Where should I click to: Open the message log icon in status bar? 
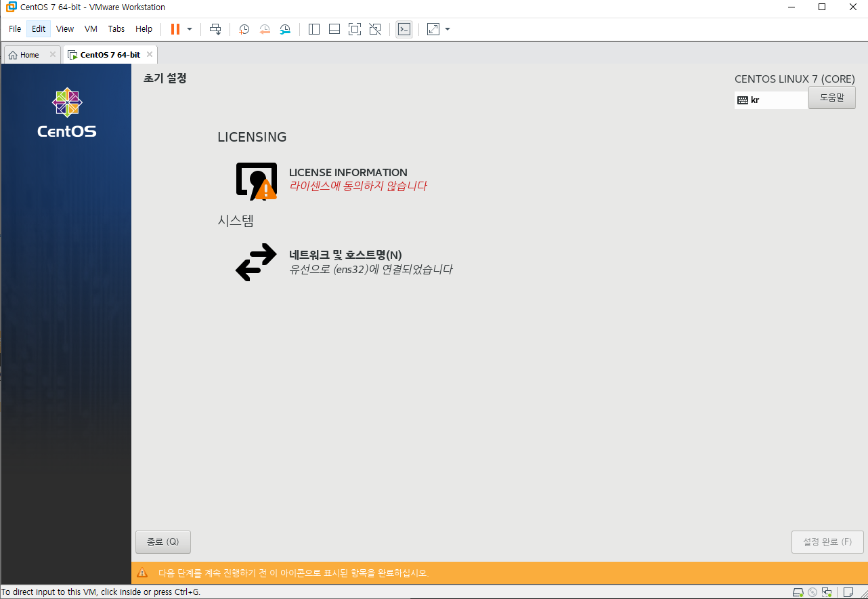(x=848, y=592)
